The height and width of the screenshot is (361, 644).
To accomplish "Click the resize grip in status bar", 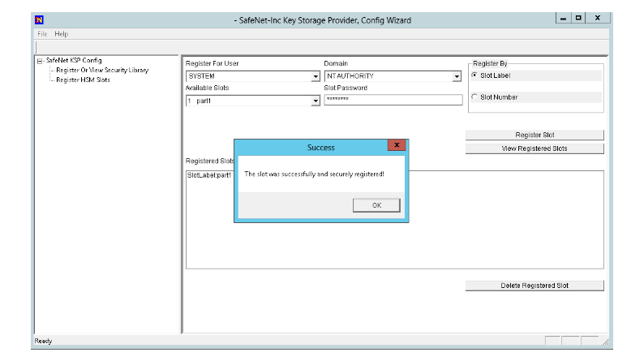I will [x=606, y=342].
